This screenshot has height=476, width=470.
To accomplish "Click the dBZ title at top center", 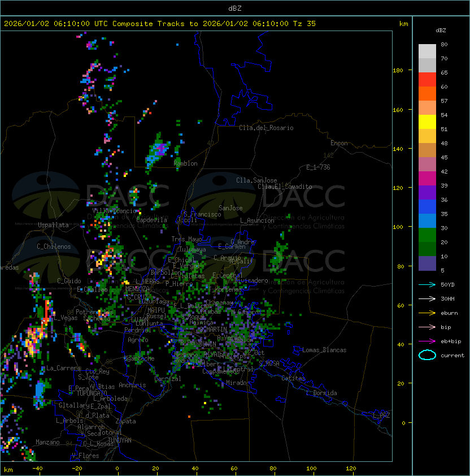I will point(234,8).
